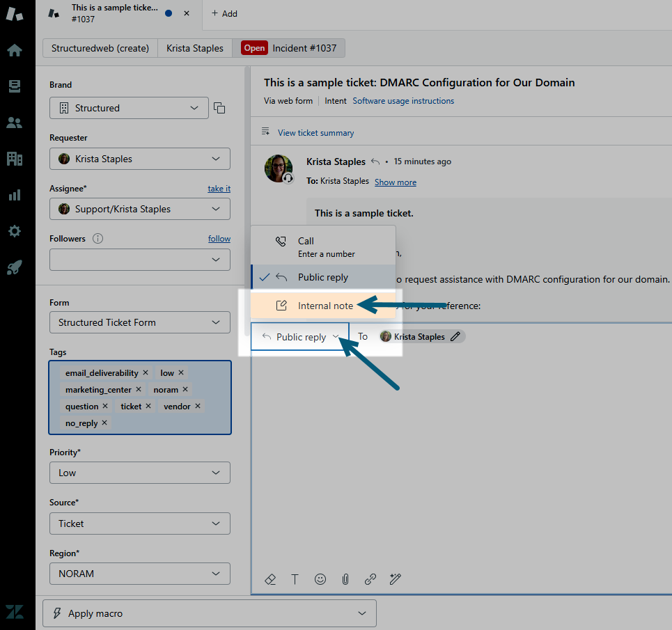Open the Reporting bar chart icon

(14, 195)
